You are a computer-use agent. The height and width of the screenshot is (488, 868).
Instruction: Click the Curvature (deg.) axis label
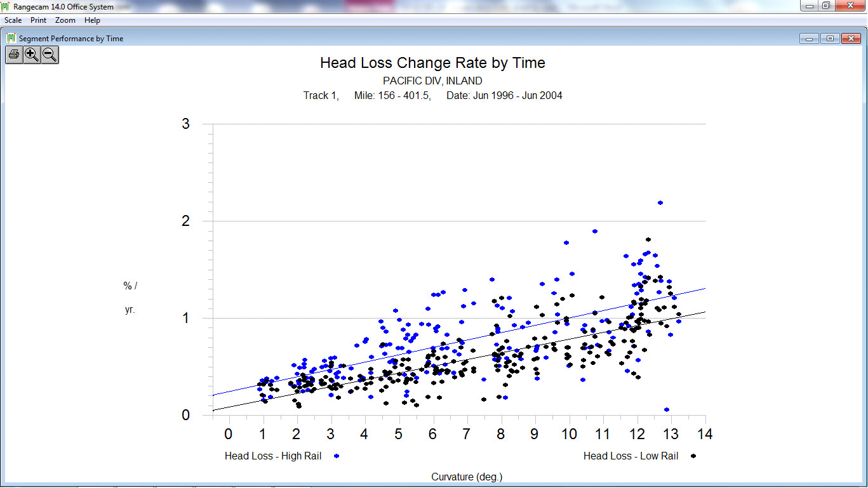pos(467,477)
